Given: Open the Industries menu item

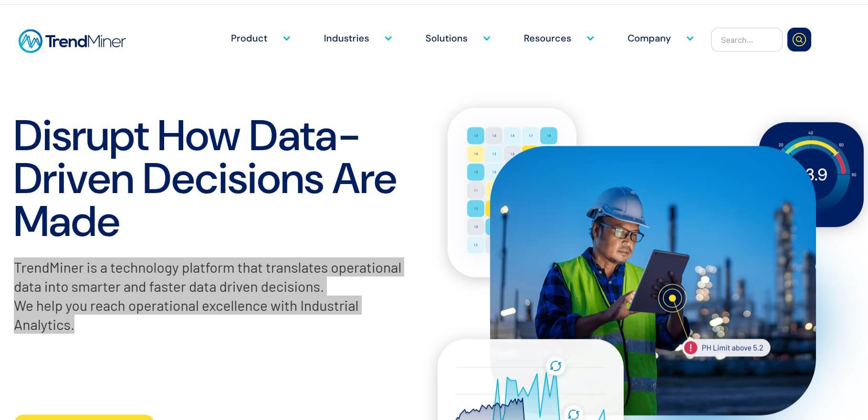Looking at the screenshot, I should (346, 38).
